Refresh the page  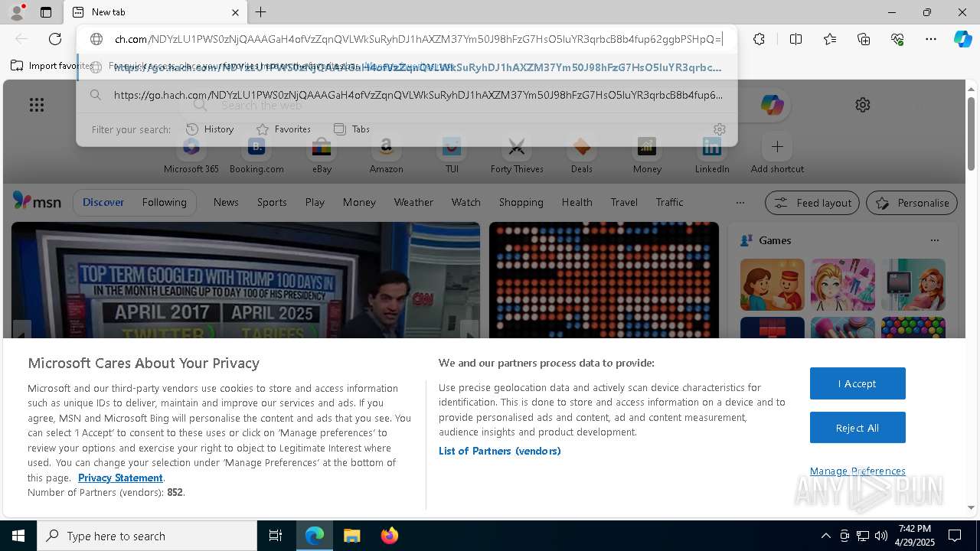[x=55, y=39]
